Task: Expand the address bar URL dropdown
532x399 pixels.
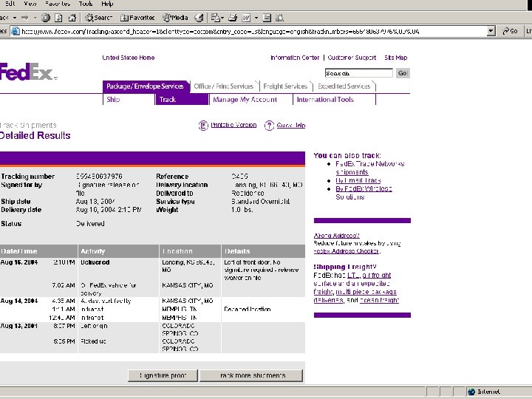Action: click(491, 32)
